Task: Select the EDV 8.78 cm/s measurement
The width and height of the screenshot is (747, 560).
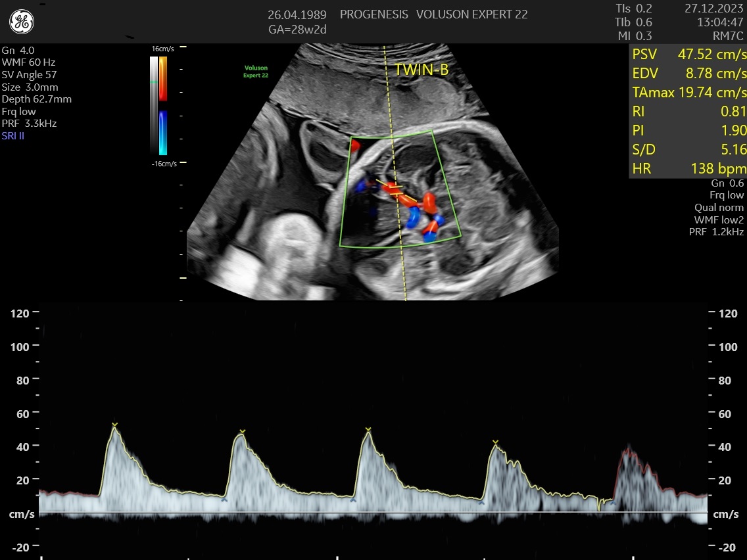Action: 688,73
